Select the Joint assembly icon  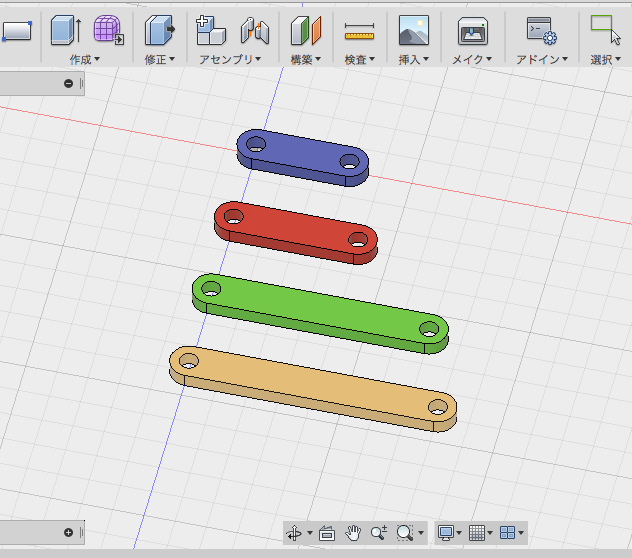(x=255, y=31)
